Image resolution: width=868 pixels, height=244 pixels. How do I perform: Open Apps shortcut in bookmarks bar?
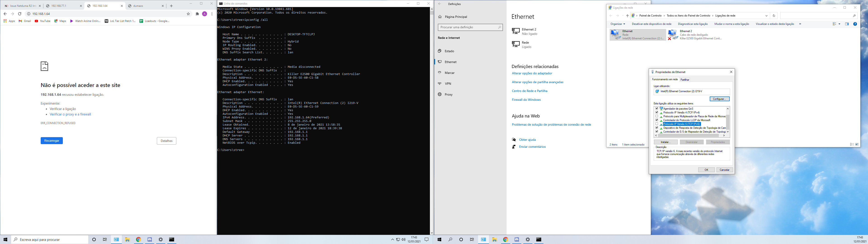click(x=9, y=21)
